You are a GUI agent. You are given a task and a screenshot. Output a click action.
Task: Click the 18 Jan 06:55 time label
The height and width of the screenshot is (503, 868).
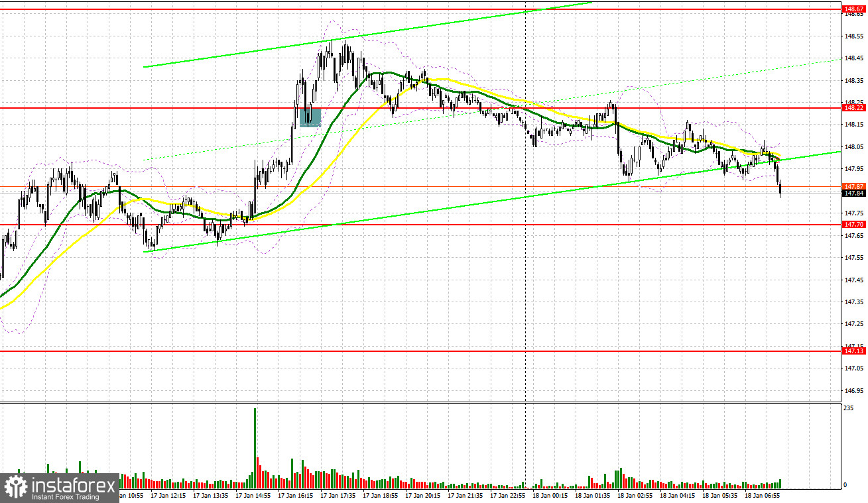point(763,495)
